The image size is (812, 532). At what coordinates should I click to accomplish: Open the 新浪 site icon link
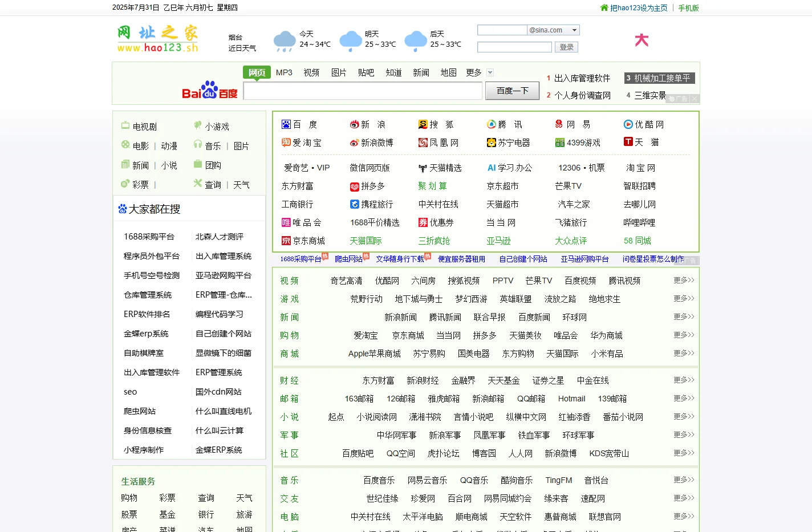click(355, 124)
